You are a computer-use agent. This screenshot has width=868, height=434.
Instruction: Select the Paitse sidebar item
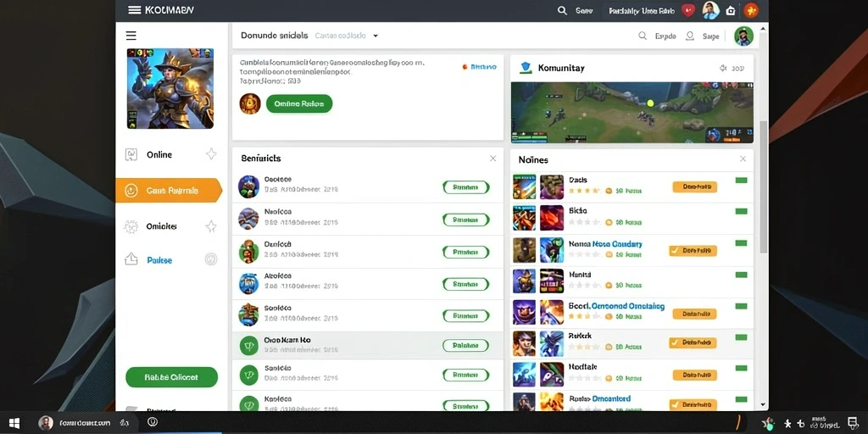170,259
